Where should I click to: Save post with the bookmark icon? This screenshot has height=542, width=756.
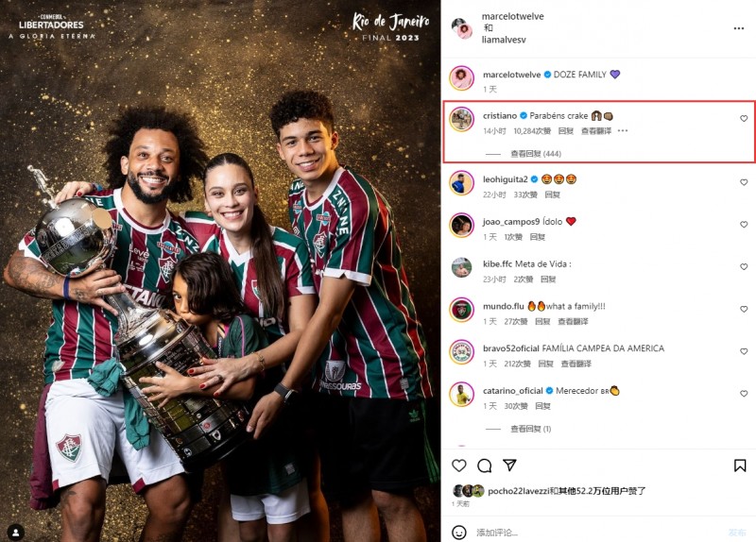click(740, 466)
